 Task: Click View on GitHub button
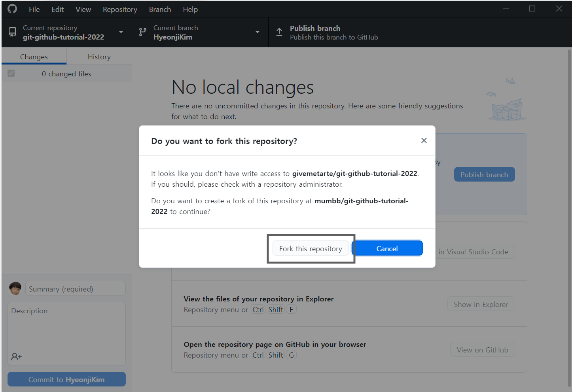pyautogui.click(x=482, y=350)
